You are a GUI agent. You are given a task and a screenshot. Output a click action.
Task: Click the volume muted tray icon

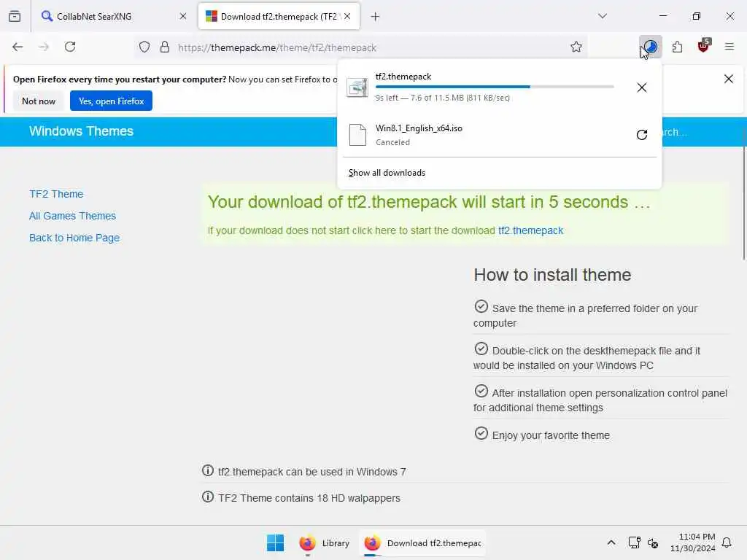(x=653, y=542)
